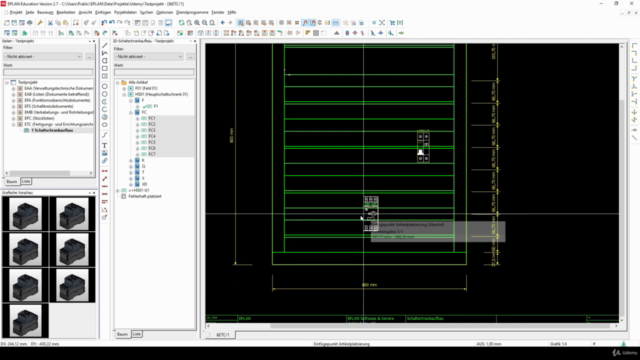Select the 1 Schaltschrankaufbau page
This screenshot has height=360, width=640.
pos(51,130)
